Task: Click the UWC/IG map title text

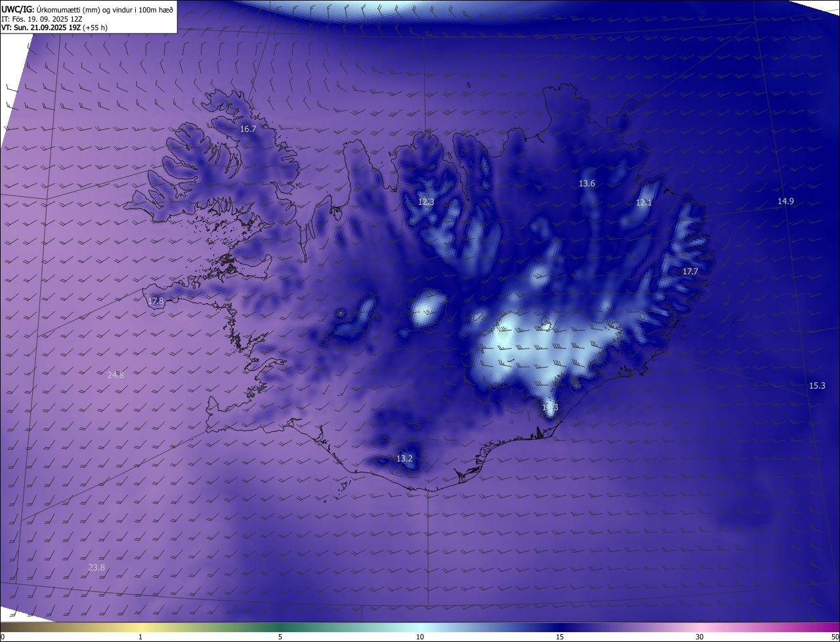Action: click(87, 9)
